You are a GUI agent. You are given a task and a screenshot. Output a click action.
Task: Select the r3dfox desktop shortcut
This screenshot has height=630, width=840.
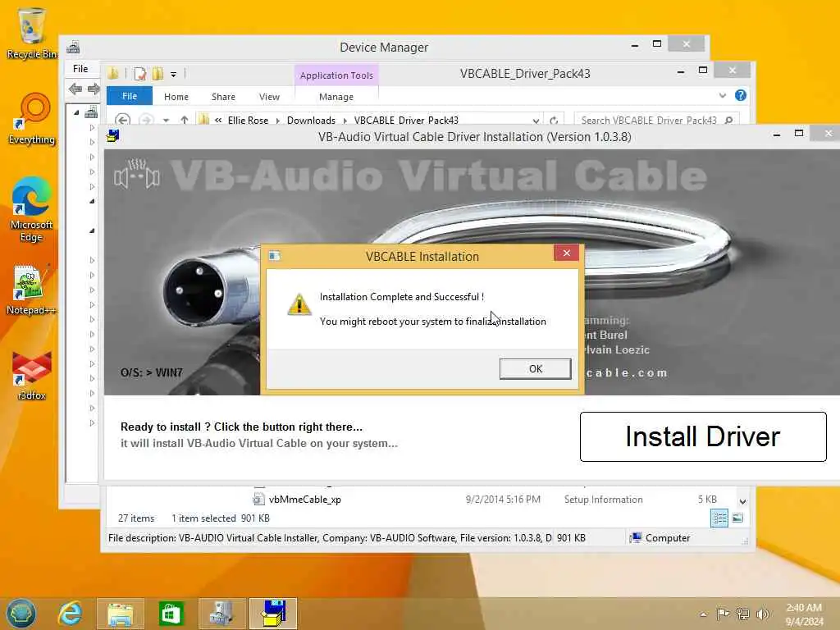tap(32, 376)
